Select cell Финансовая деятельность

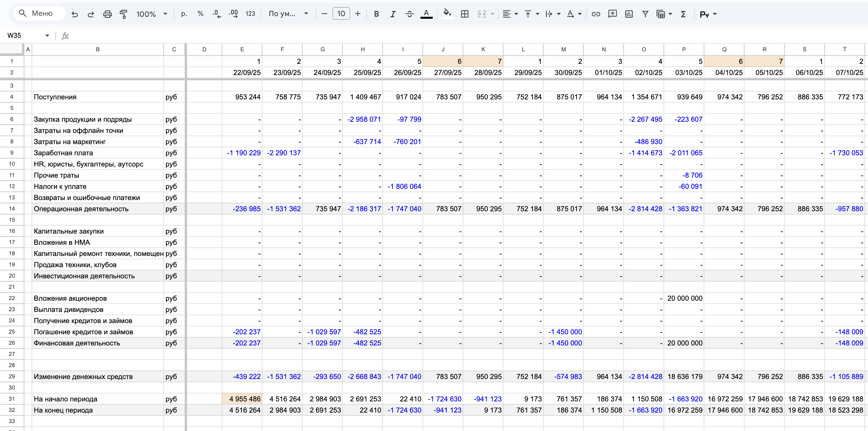[98, 343]
